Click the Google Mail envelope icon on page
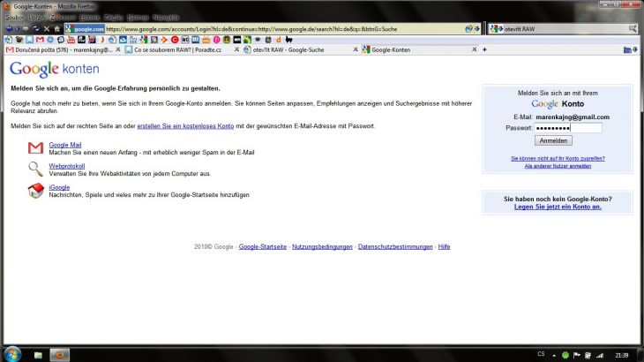This screenshot has width=644, height=362. (36, 147)
